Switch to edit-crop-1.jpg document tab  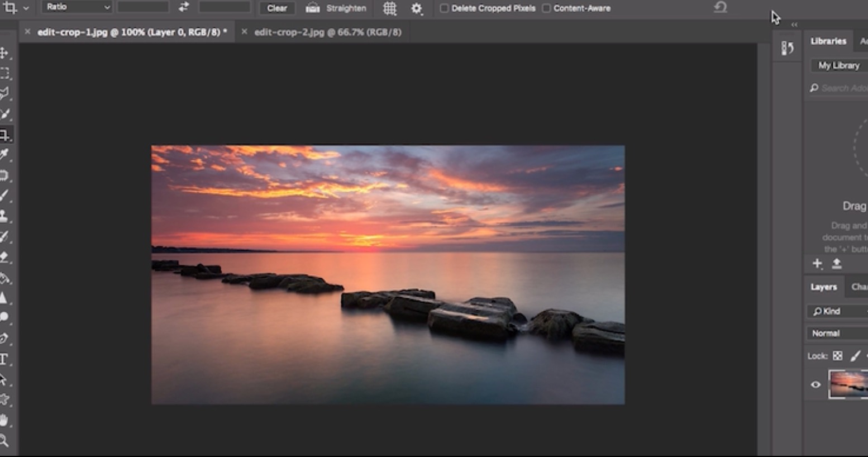(x=132, y=32)
